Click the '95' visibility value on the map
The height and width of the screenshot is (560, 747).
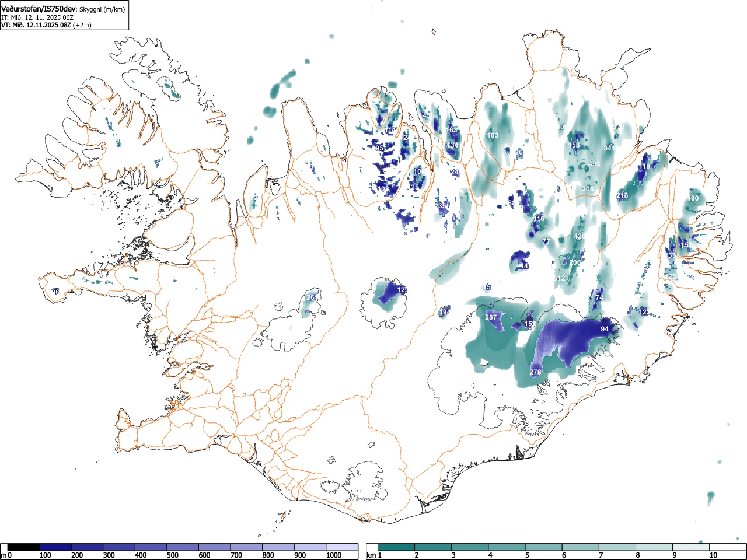[x=379, y=148]
